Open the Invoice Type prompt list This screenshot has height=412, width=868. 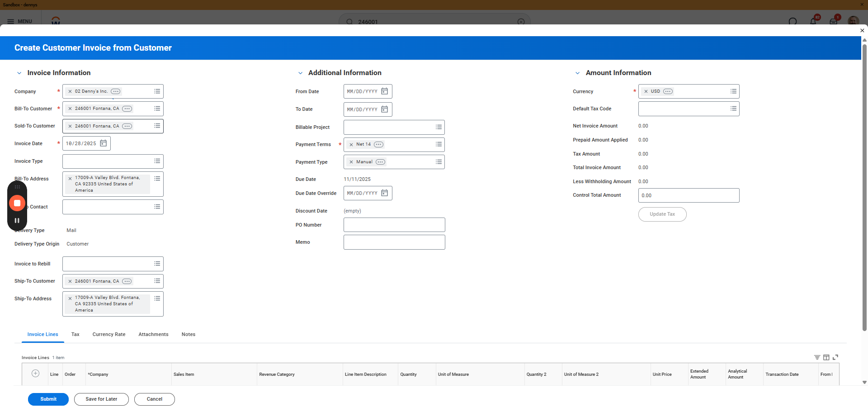click(157, 161)
